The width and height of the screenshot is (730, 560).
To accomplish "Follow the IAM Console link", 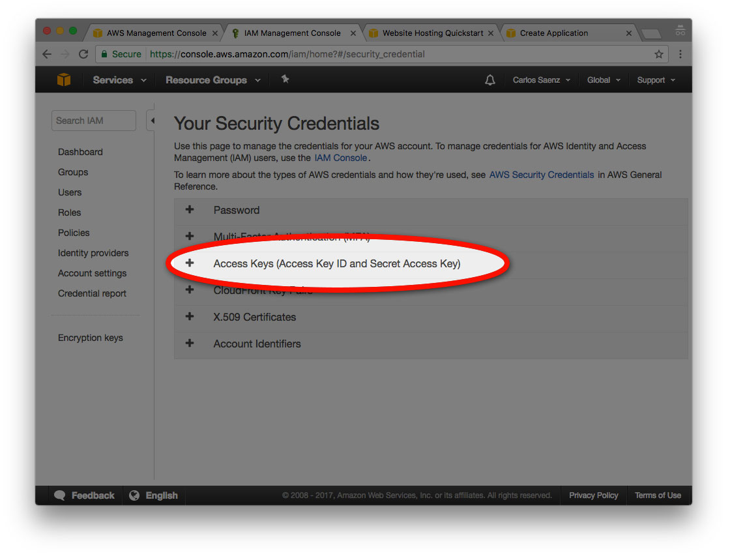I will [x=340, y=158].
